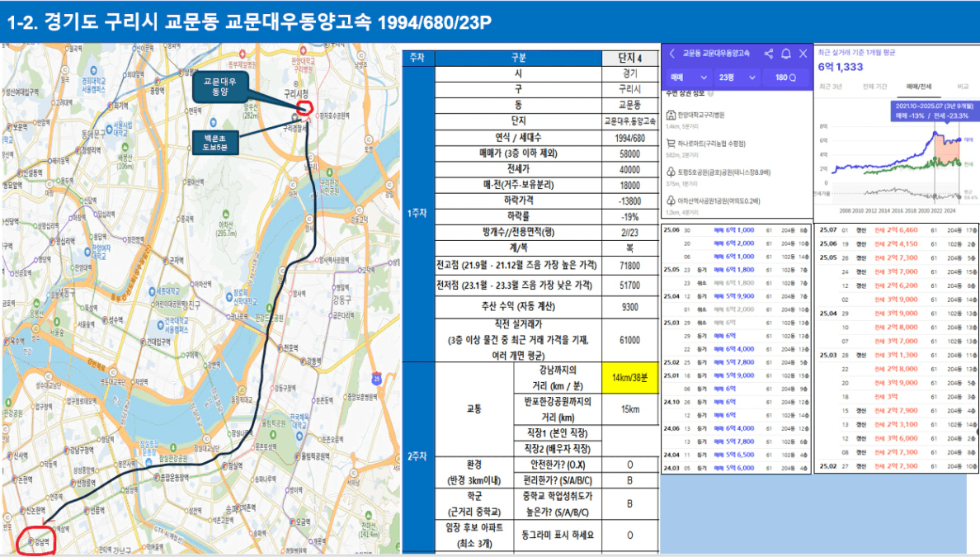Click the 매매 5억 9,000 transaction row
The image size is (980, 557).
click(736, 375)
